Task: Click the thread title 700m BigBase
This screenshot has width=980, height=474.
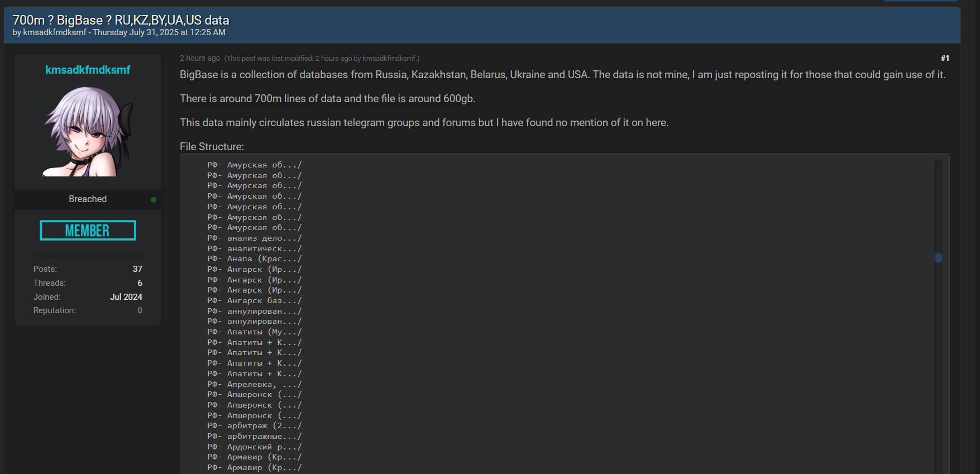Action: click(121, 20)
